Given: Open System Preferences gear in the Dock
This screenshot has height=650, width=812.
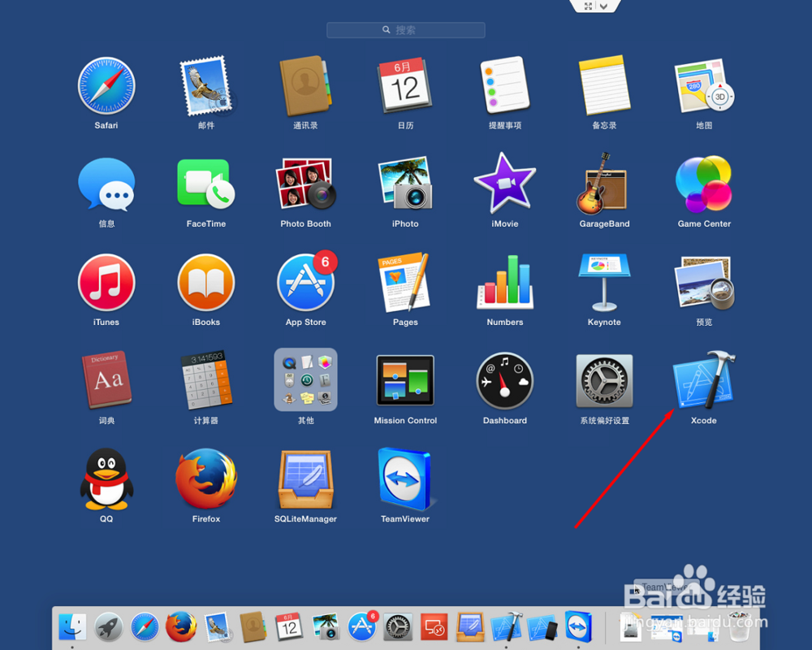Looking at the screenshot, I should [x=398, y=626].
